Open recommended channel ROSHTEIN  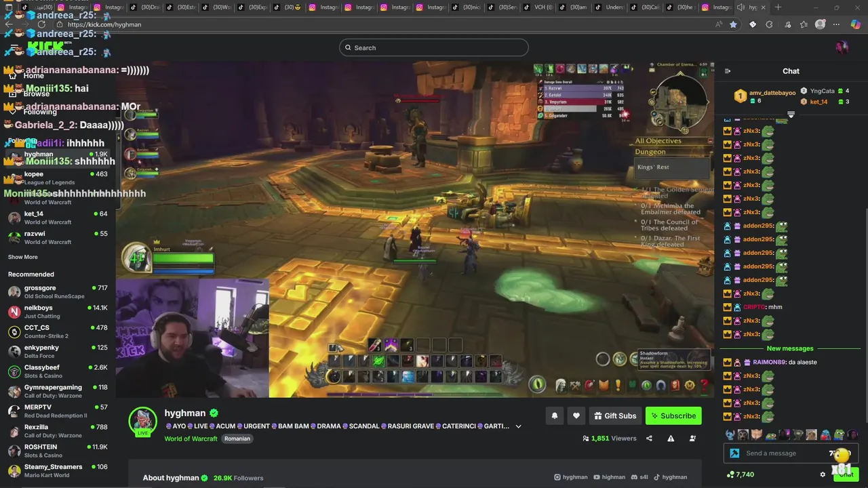pyautogui.click(x=58, y=451)
